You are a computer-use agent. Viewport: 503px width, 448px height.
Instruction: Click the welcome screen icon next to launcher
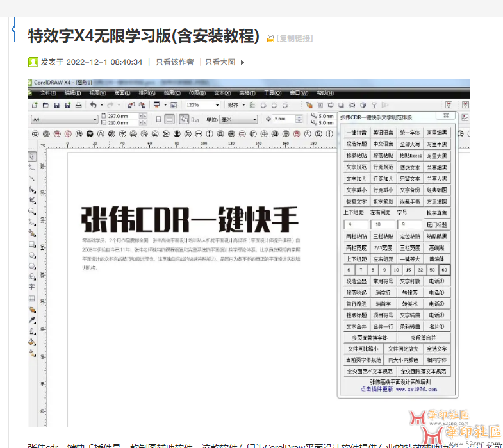174,105
